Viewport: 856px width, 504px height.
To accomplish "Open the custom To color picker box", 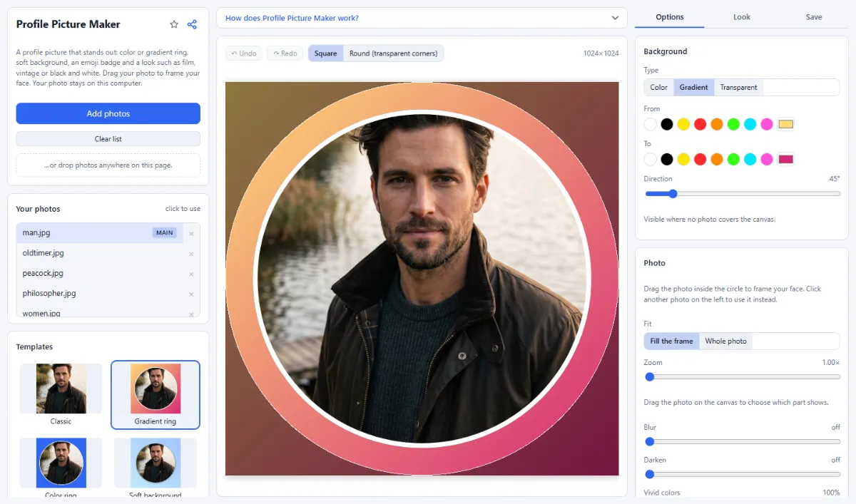I will pyautogui.click(x=785, y=159).
